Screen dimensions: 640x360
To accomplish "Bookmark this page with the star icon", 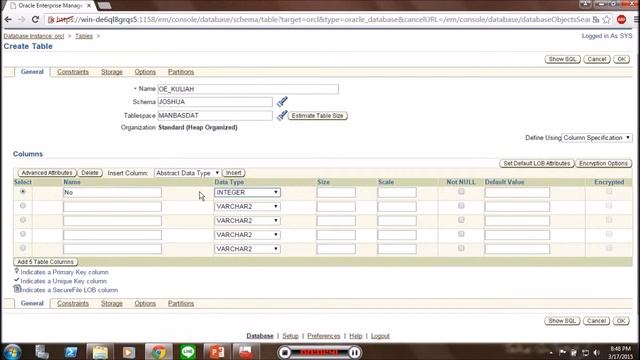I will 607,19.
